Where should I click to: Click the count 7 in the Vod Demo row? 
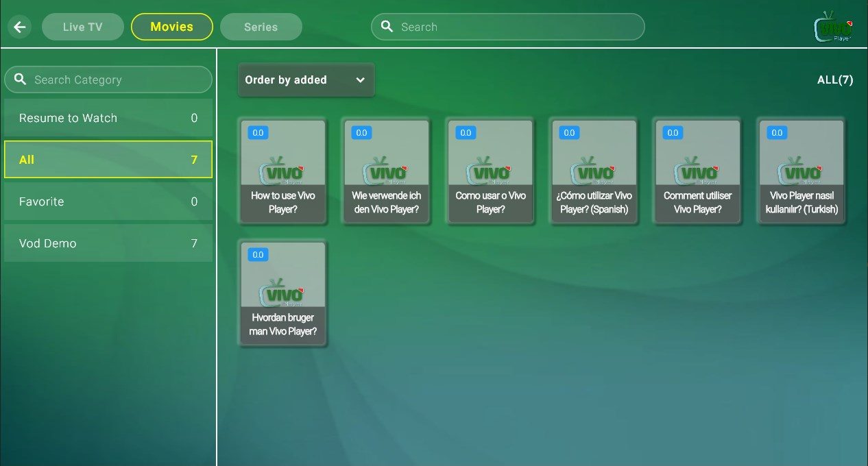[194, 243]
